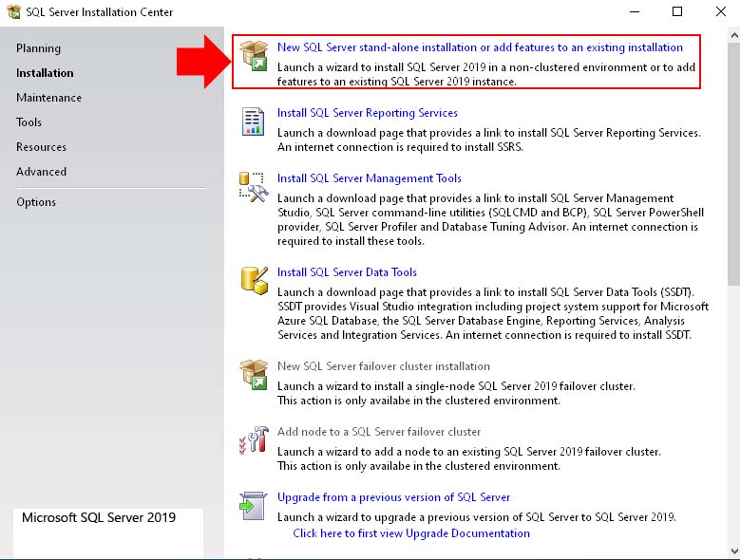This screenshot has height=560, width=740.
Task: Click Upgrade from a previous version link
Action: [x=393, y=497]
